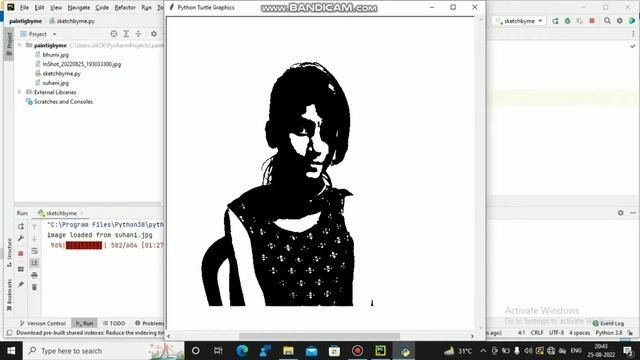
Task: Click Collapse All in the Project panel header
Action: click(x=138, y=34)
